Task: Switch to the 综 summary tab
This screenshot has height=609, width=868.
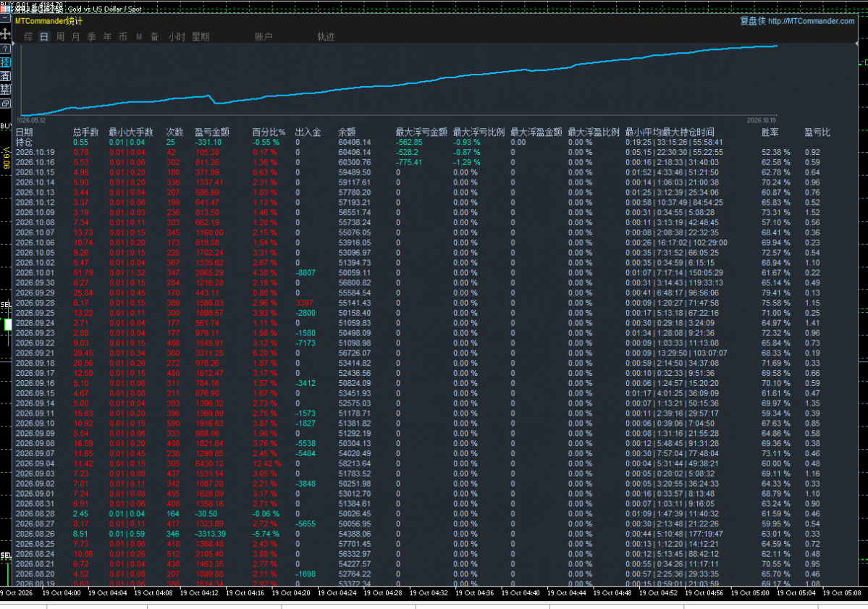Action: point(28,36)
